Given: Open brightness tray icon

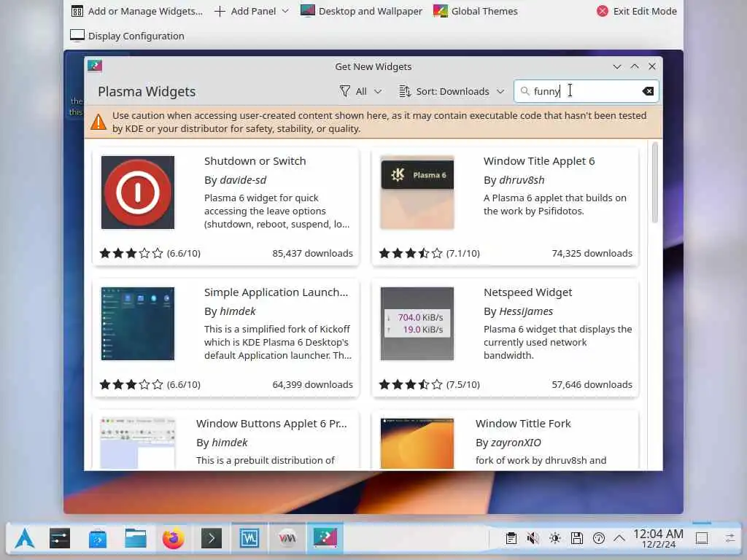Looking at the screenshot, I should [x=555, y=539].
